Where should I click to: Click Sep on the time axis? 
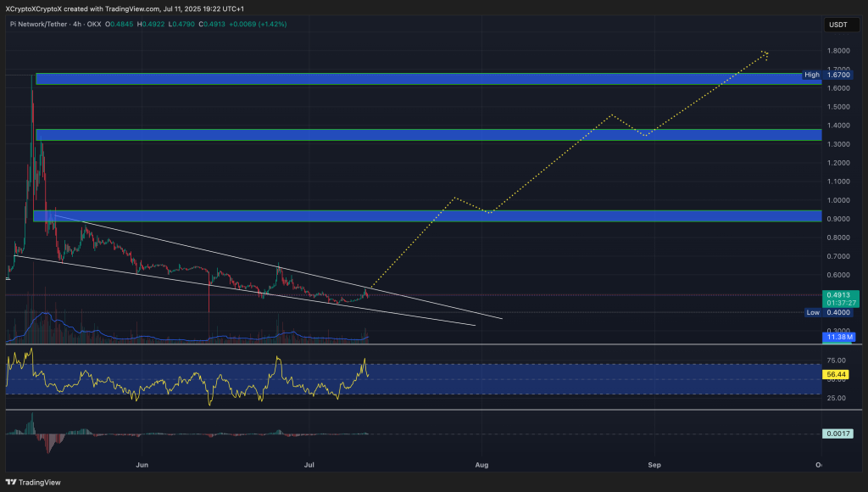(654, 465)
